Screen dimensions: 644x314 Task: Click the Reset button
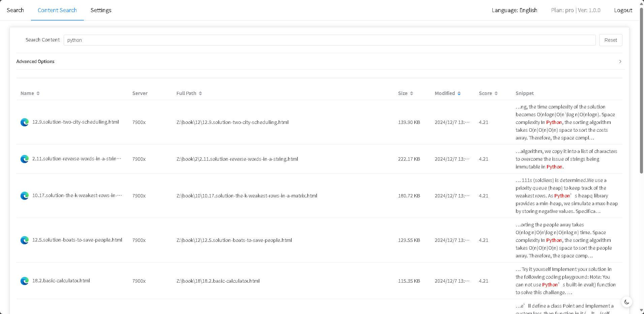(611, 40)
